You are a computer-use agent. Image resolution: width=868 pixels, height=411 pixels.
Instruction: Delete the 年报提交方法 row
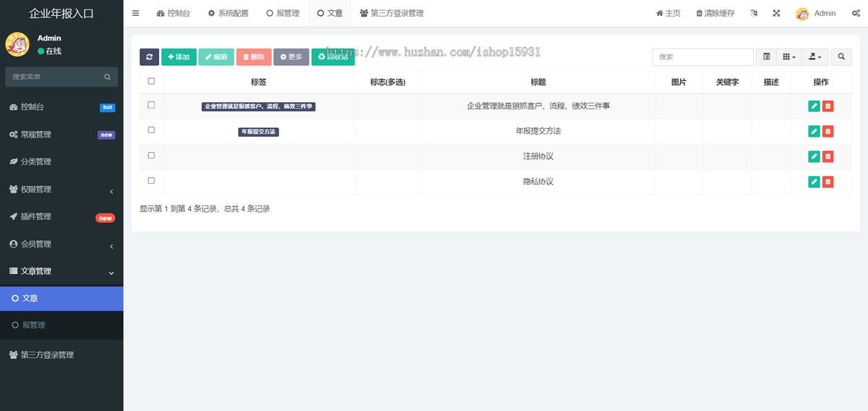click(827, 131)
